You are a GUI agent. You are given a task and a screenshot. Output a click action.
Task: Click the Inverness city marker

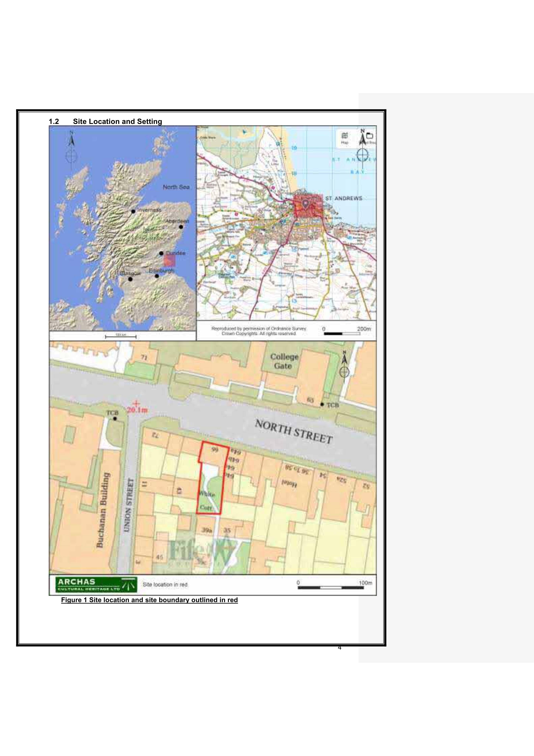point(133,211)
